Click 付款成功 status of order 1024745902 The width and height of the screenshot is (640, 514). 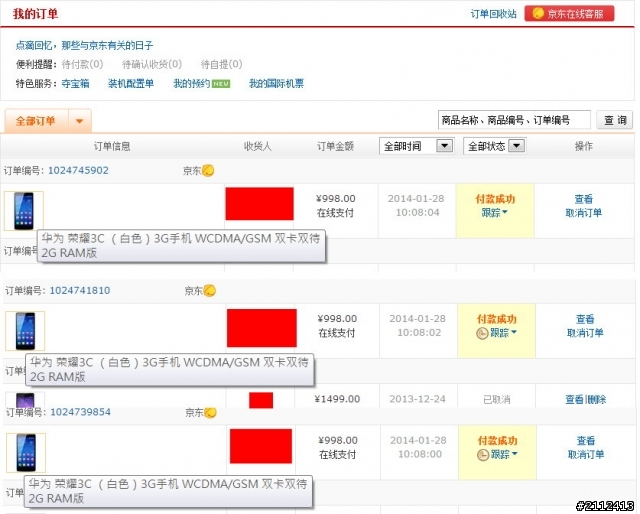495,199
